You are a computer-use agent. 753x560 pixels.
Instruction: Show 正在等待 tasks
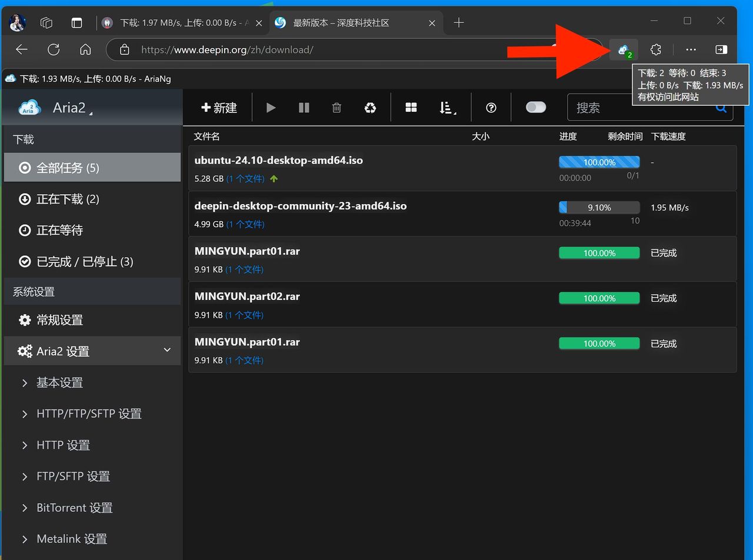92,230
